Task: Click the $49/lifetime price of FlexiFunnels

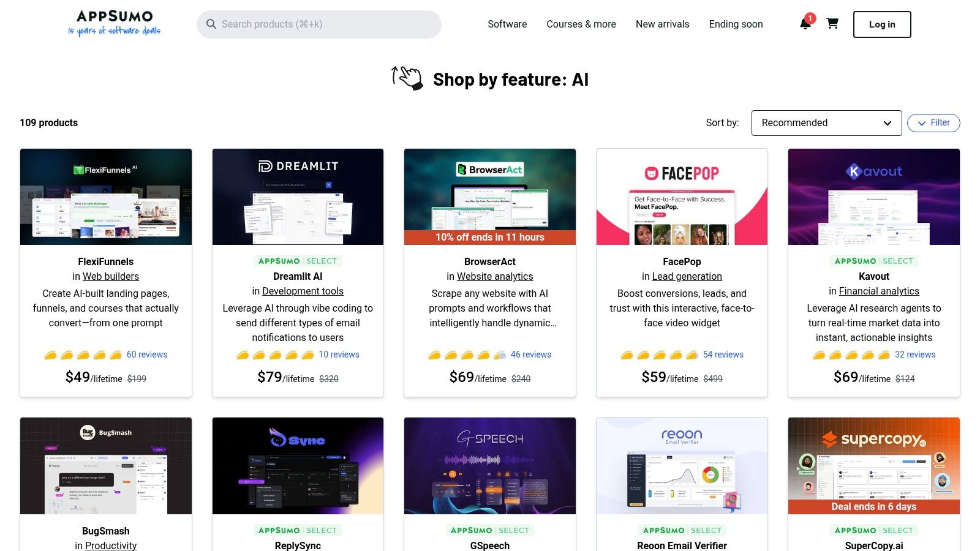Action: 94,378
